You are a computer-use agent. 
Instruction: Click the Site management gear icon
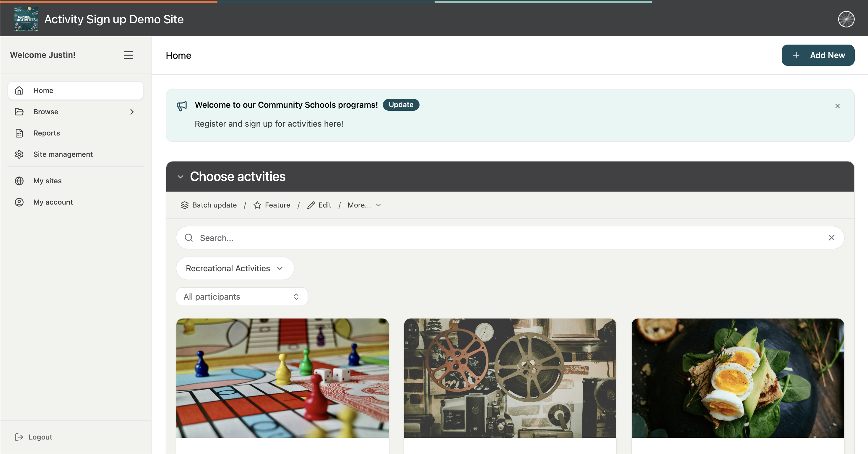click(x=19, y=154)
